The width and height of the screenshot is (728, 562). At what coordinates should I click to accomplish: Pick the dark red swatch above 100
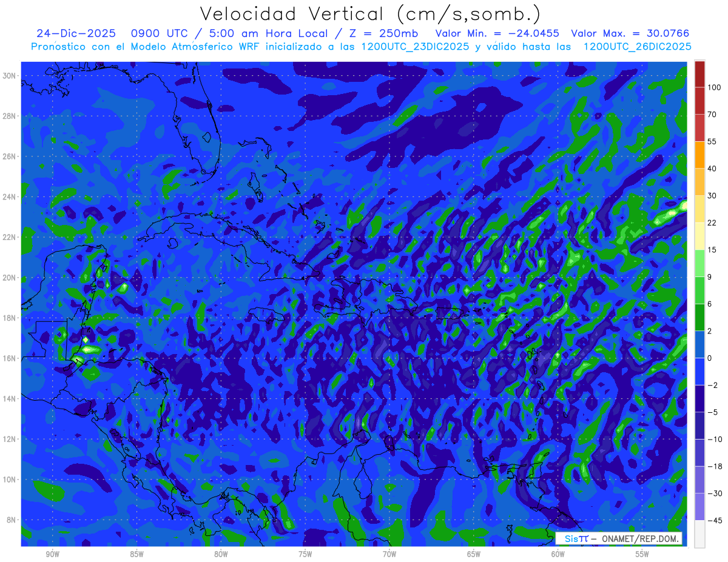pyautogui.click(x=699, y=74)
